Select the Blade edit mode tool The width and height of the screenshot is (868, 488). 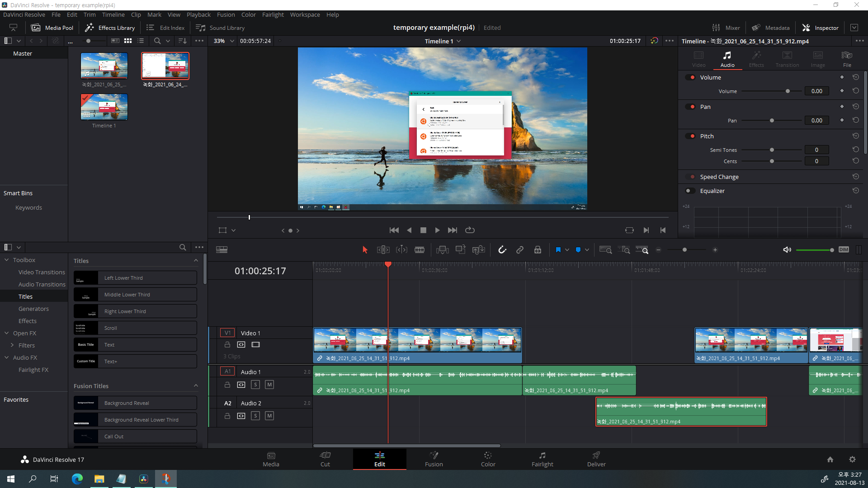[420, 250]
